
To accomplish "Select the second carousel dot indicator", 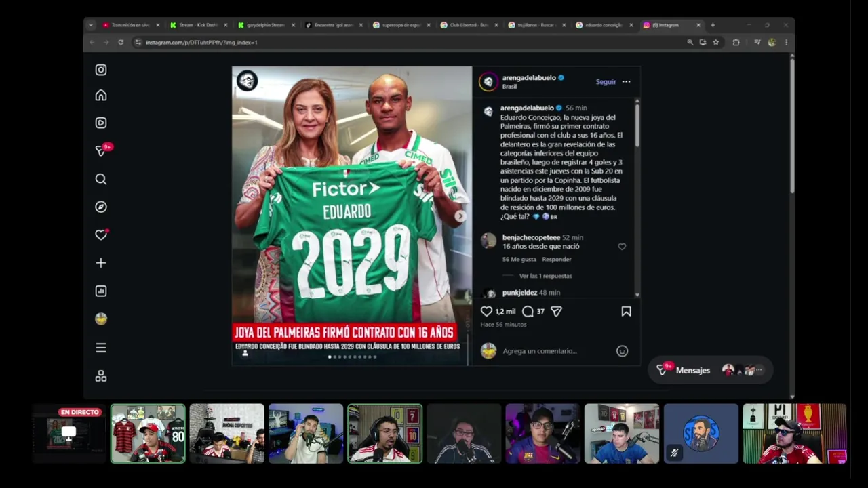I will [334, 357].
